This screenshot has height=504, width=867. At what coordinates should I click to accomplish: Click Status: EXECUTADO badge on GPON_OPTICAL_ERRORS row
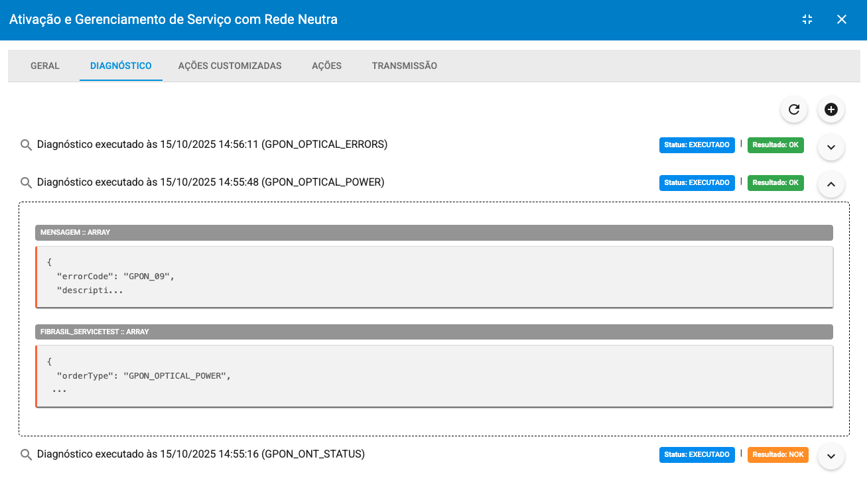tap(697, 145)
